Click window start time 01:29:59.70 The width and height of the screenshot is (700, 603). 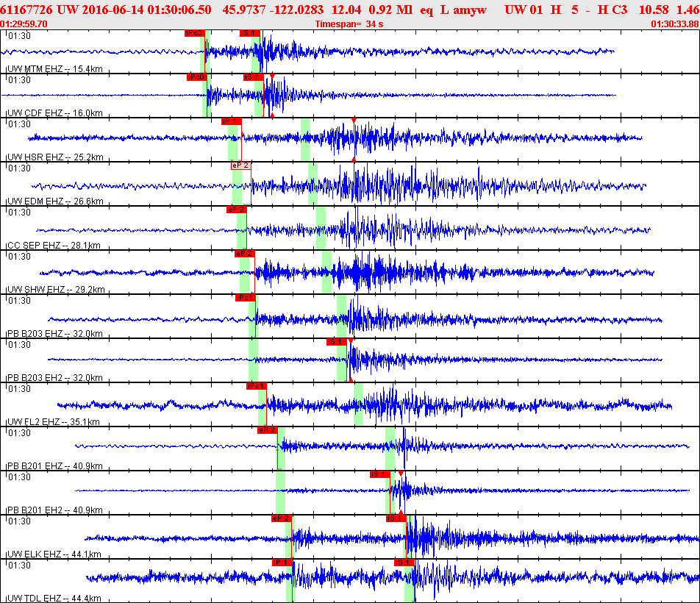[24, 24]
